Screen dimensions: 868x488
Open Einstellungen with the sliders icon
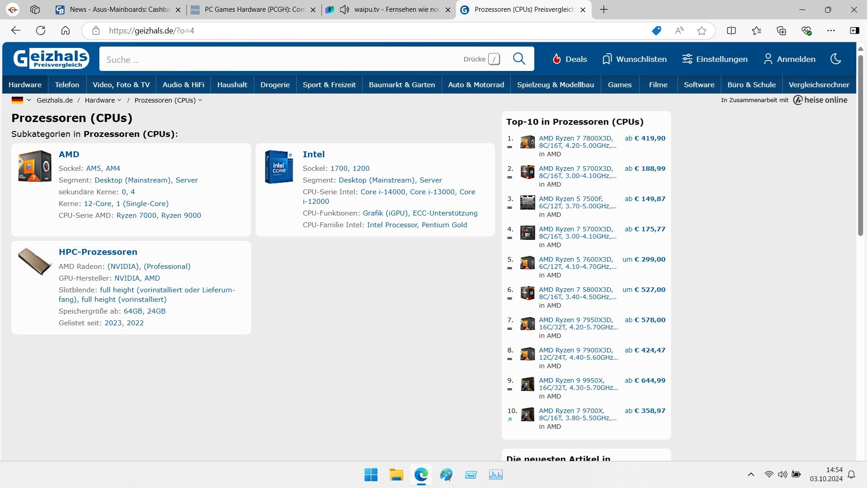[x=687, y=59]
